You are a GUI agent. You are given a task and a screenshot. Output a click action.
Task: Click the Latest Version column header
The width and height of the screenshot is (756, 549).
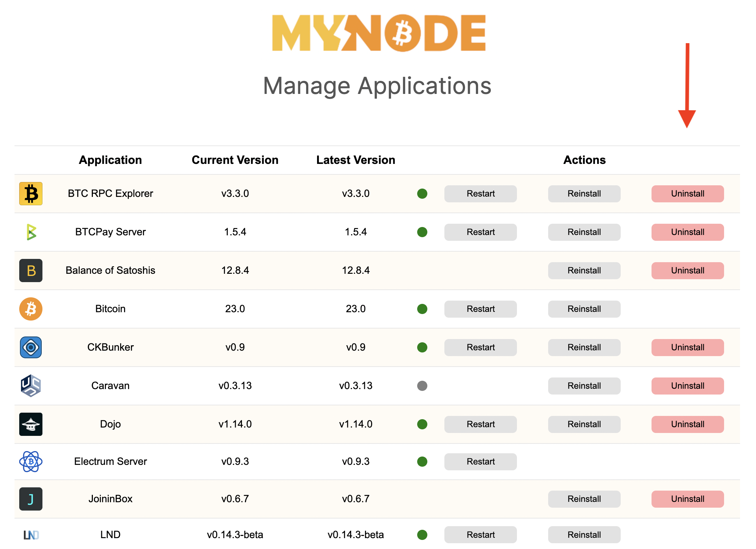356,160
